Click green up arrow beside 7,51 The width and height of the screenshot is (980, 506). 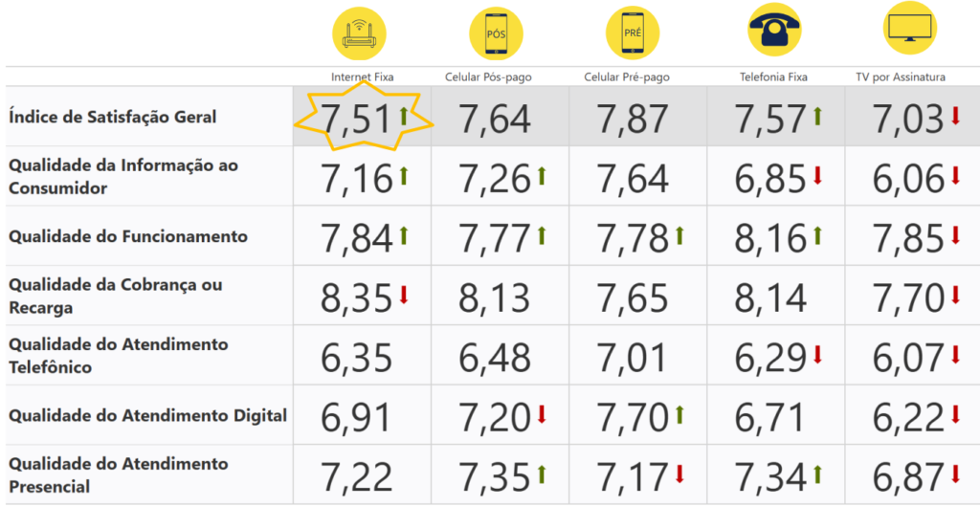pos(403,118)
